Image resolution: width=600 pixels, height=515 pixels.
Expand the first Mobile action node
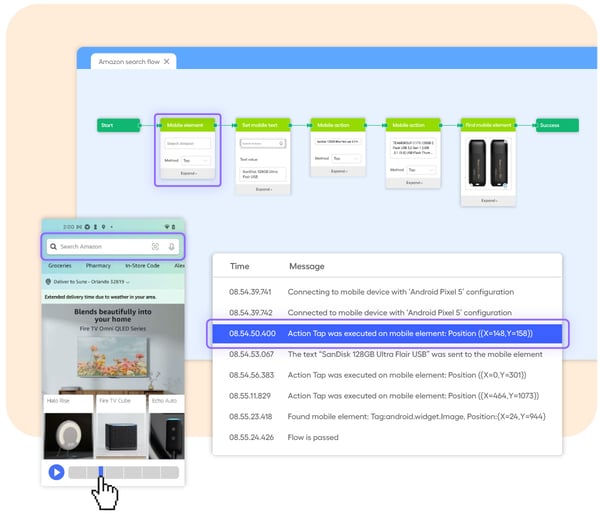[x=338, y=171]
